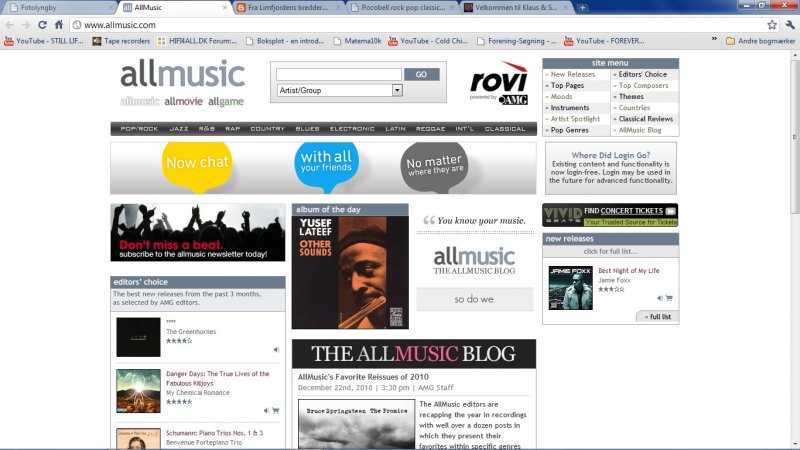Open YouTube - Cold Chi bookmark

[428, 41]
